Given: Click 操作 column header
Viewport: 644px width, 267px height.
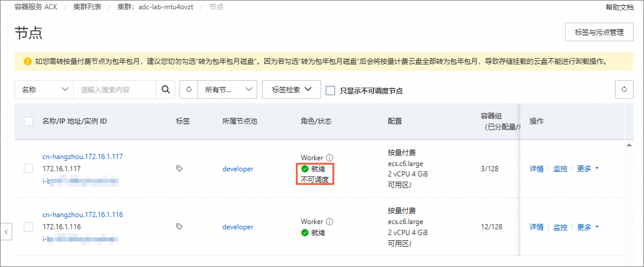Looking at the screenshot, I should coord(537,121).
